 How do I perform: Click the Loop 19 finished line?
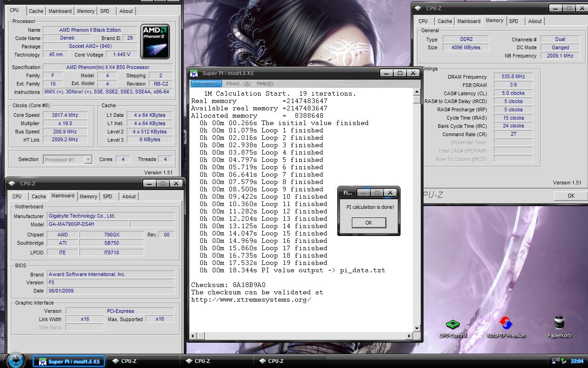264,263
